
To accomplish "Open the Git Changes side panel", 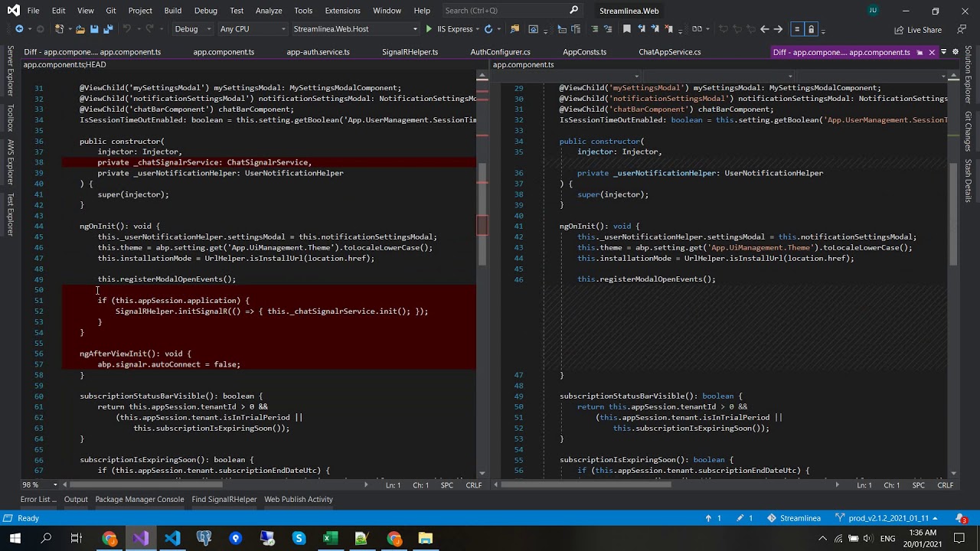I will pos(968,132).
